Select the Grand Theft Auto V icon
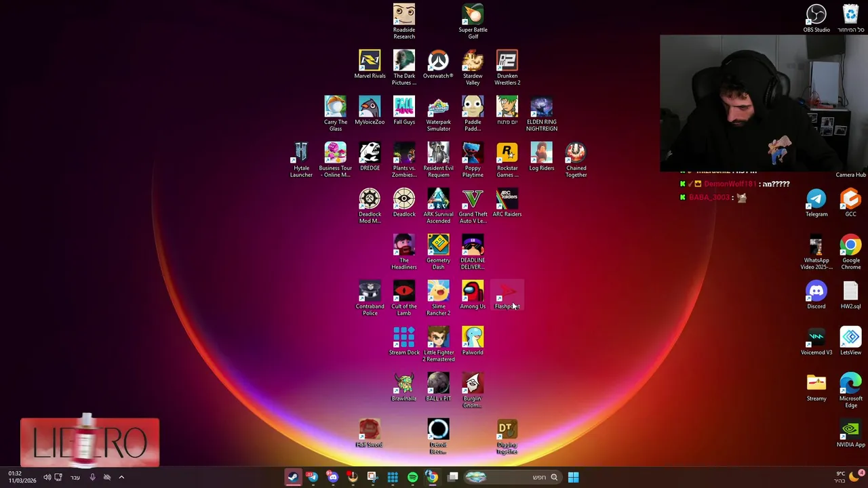The width and height of the screenshot is (868, 488). [473, 205]
